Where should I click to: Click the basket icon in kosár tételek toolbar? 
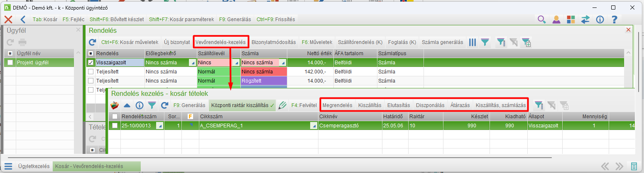pyautogui.click(x=115, y=105)
